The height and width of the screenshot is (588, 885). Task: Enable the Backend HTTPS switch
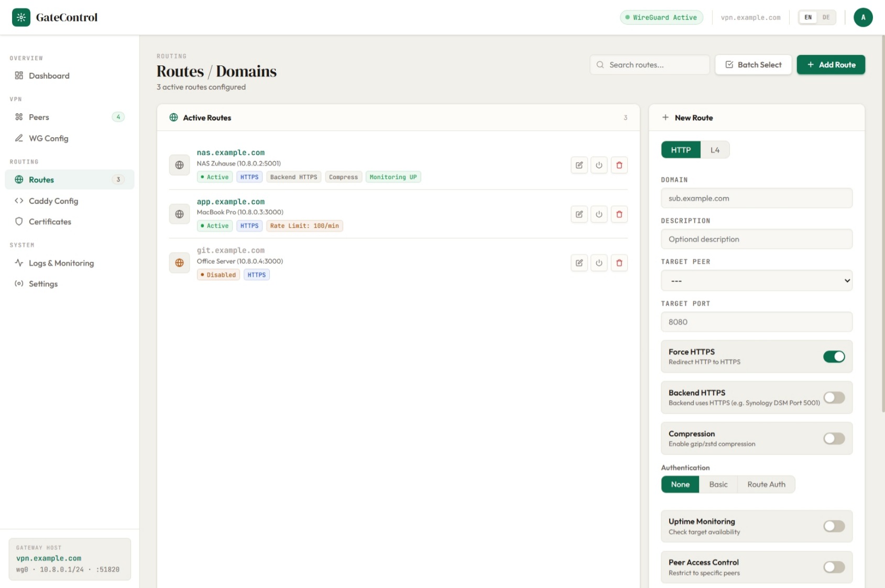(834, 397)
